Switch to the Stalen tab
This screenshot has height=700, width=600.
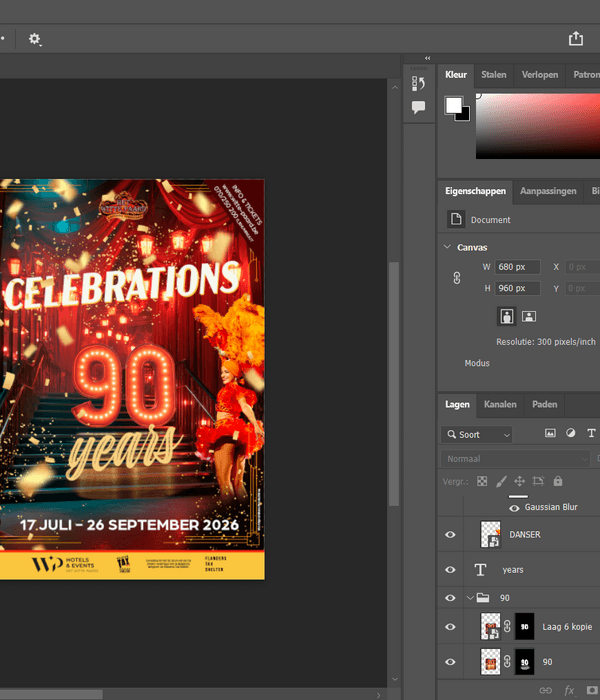(494, 75)
